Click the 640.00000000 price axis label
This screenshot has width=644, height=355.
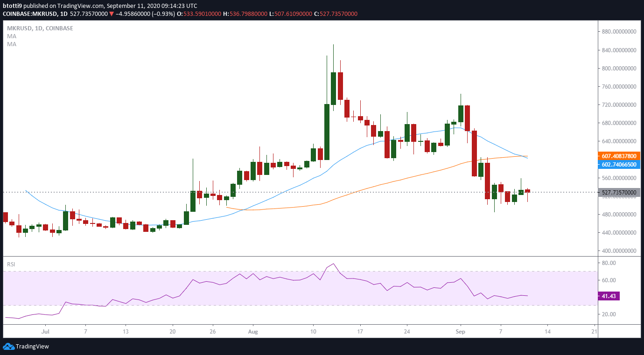click(x=619, y=141)
